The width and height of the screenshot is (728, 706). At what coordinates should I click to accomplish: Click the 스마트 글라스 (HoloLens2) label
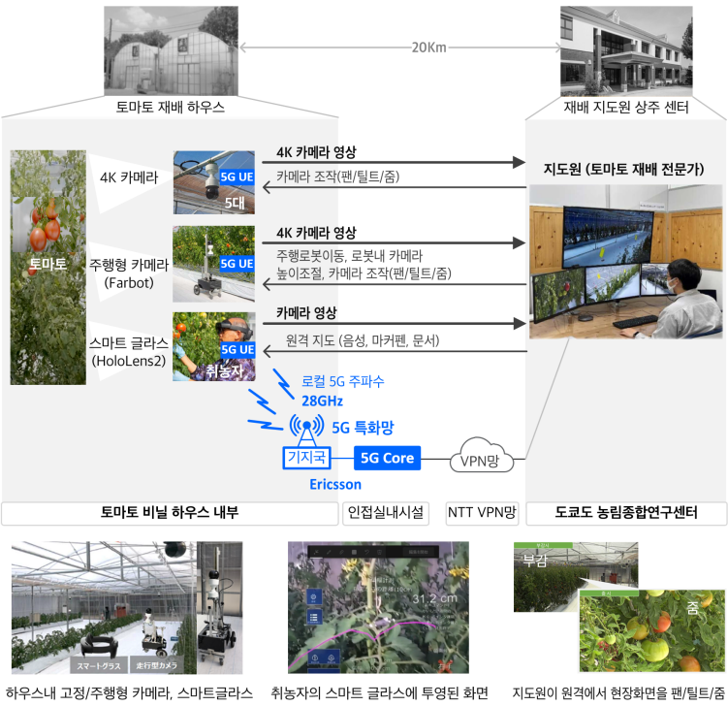pyautogui.click(x=129, y=352)
